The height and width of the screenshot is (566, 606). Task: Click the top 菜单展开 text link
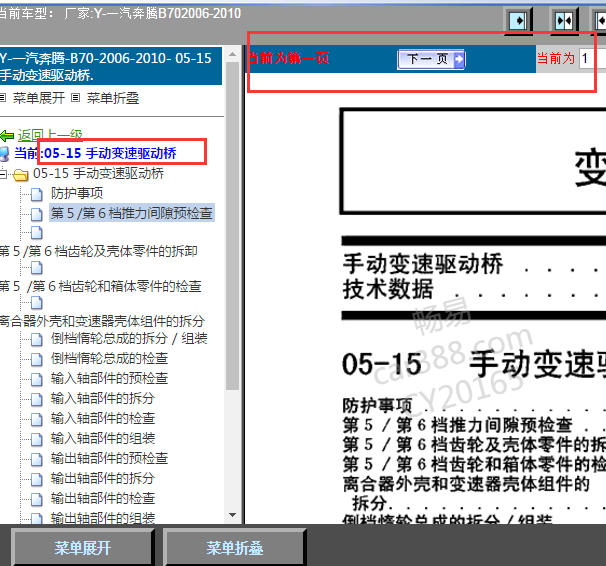tap(39, 98)
